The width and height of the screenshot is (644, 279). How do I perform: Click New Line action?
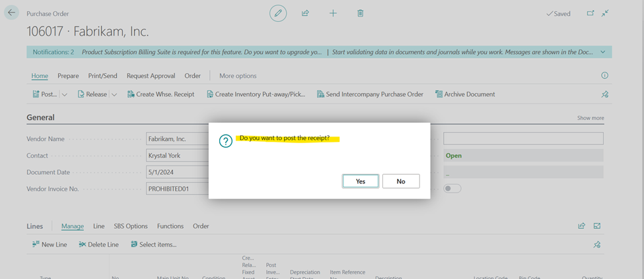click(x=50, y=245)
